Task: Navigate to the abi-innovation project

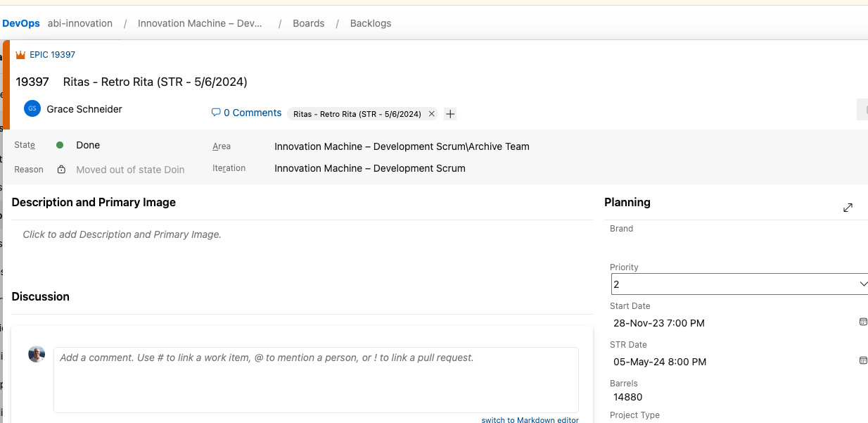Action: [80, 23]
